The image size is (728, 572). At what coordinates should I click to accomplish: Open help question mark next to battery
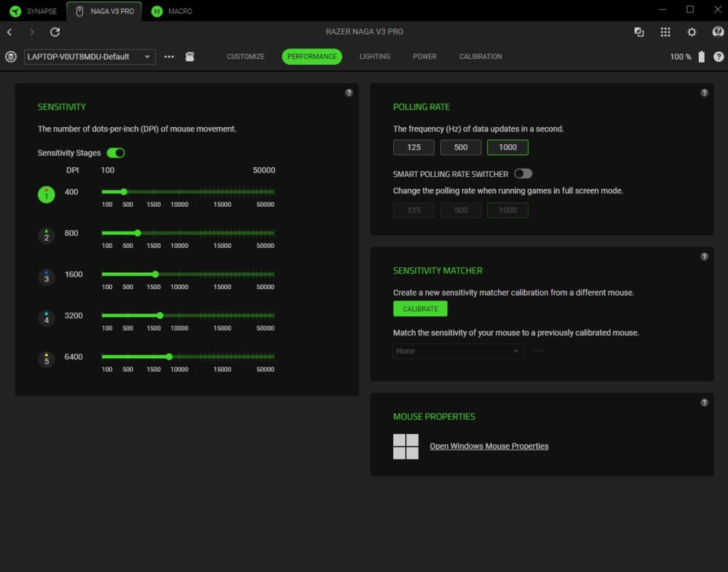[718, 57]
